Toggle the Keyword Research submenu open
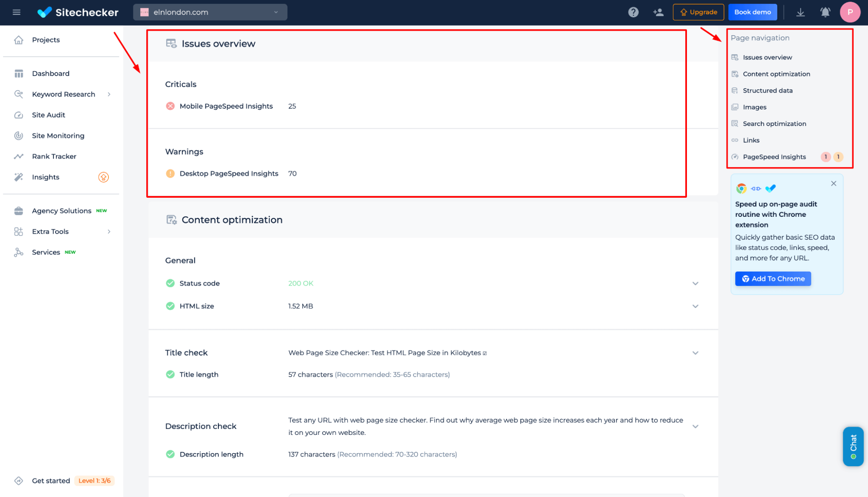 [x=109, y=94]
